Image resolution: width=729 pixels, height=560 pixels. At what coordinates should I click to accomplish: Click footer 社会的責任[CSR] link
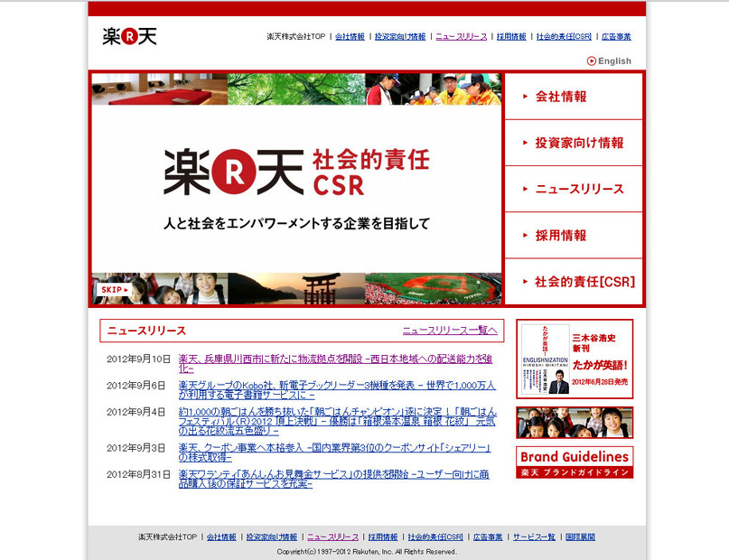point(435,537)
